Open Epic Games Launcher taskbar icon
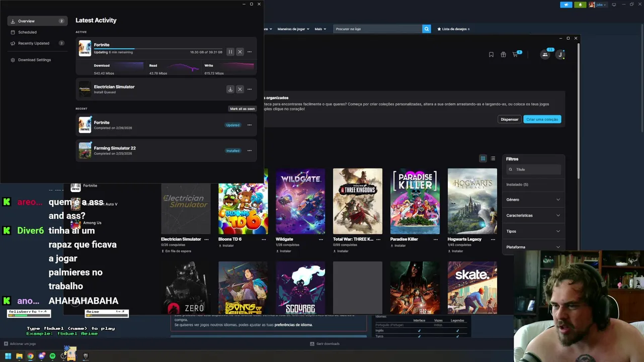644x362 pixels. [86, 356]
